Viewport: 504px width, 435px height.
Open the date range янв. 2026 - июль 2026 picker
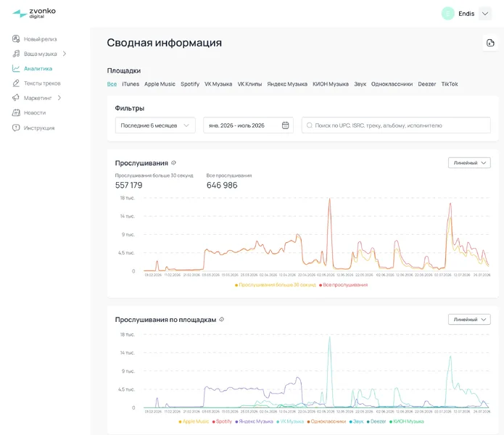coord(248,125)
